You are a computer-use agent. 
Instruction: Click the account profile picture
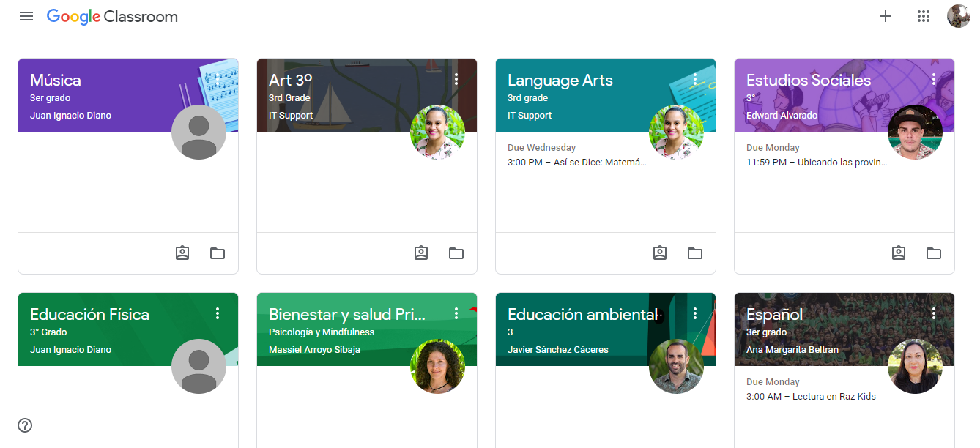click(x=958, y=16)
